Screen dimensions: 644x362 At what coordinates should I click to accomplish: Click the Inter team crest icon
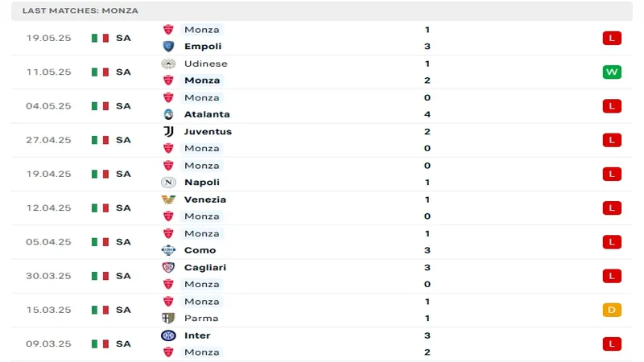tap(168, 335)
